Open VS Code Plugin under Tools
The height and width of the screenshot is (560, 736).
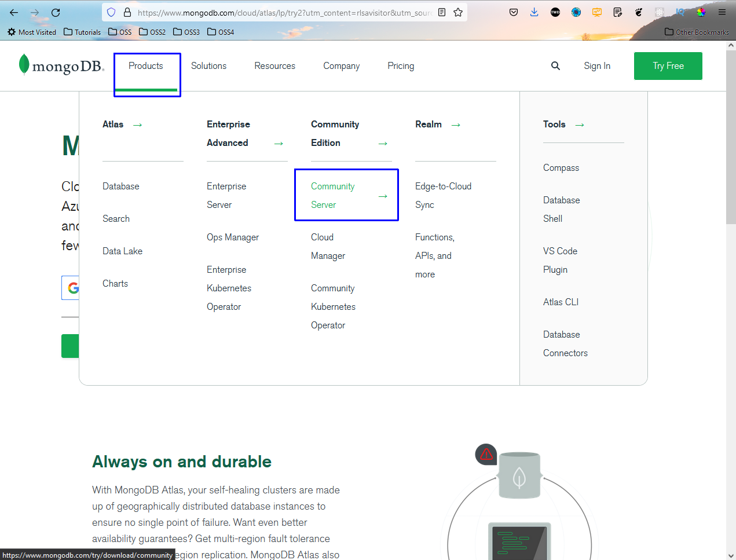(560, 261)
